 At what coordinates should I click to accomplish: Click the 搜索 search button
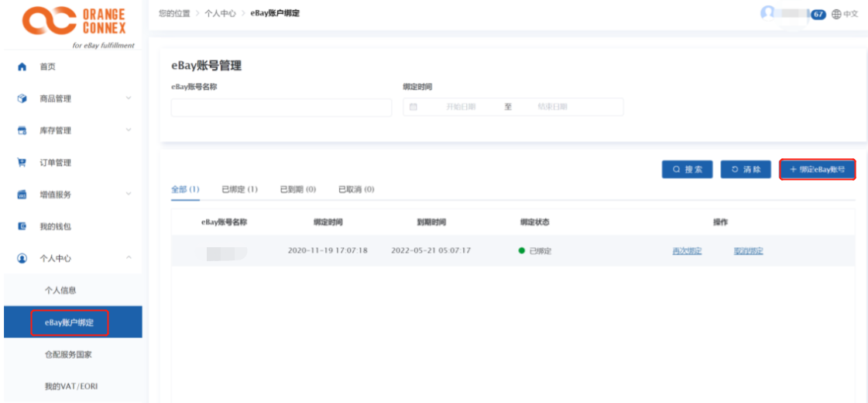687,170
